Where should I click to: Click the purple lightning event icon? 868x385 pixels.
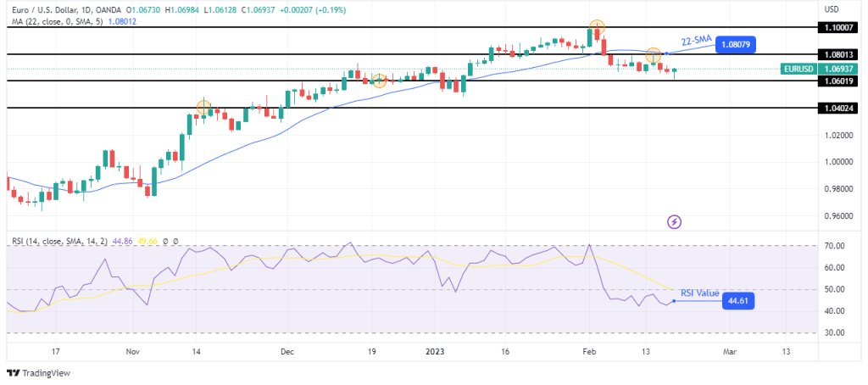point(674,223)
